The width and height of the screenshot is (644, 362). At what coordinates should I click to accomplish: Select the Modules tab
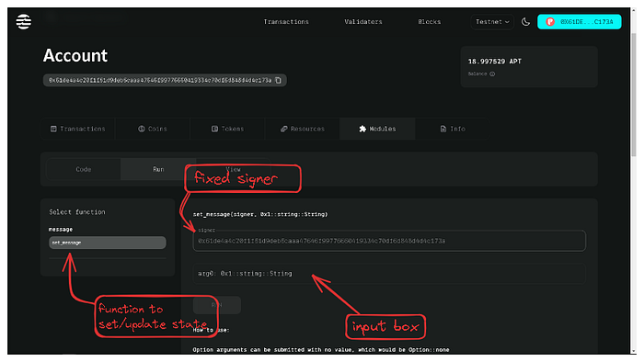[x=377, y=129]
